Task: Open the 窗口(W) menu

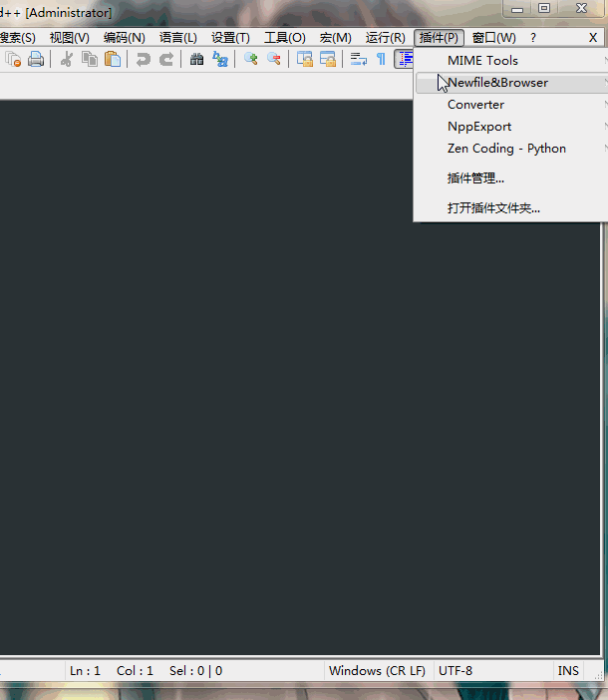Action: (493, 38)
